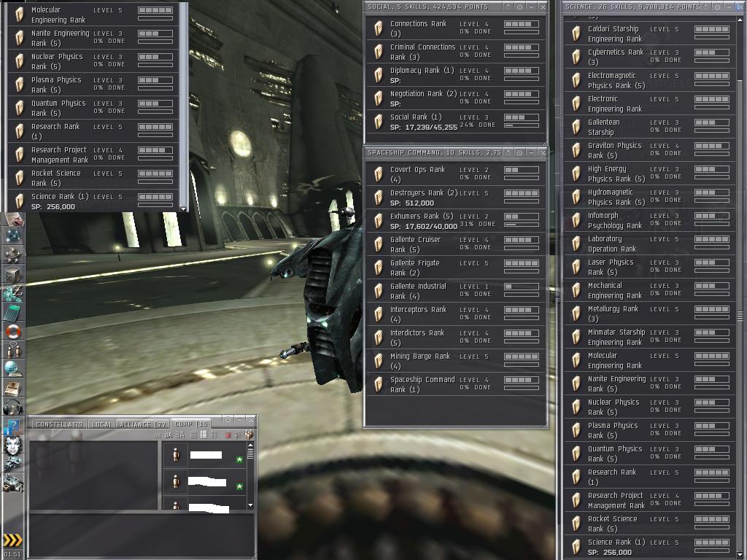Click Social Rank training progress bar
Image resolution: width=747 pixels, height=560 pixels.
521,125
